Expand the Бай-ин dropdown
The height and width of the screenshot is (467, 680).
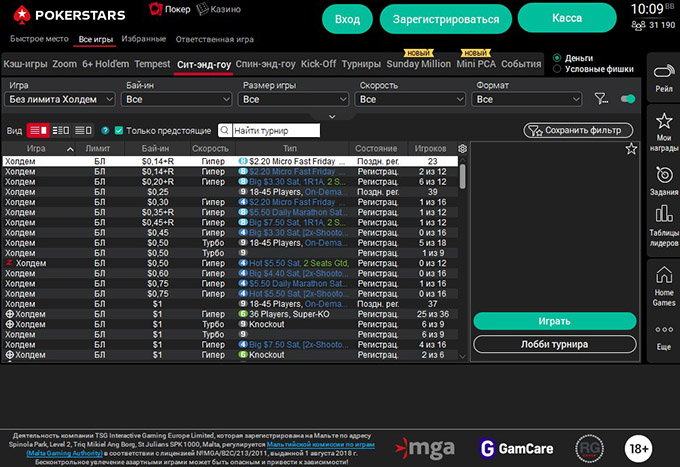click(178, 99)
